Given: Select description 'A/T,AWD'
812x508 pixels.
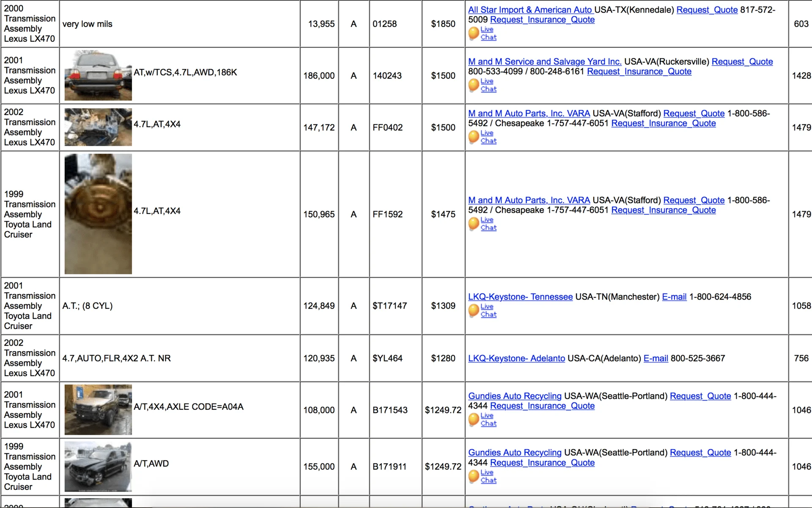Looking at the screenshot, I should (x=151, y=463).
